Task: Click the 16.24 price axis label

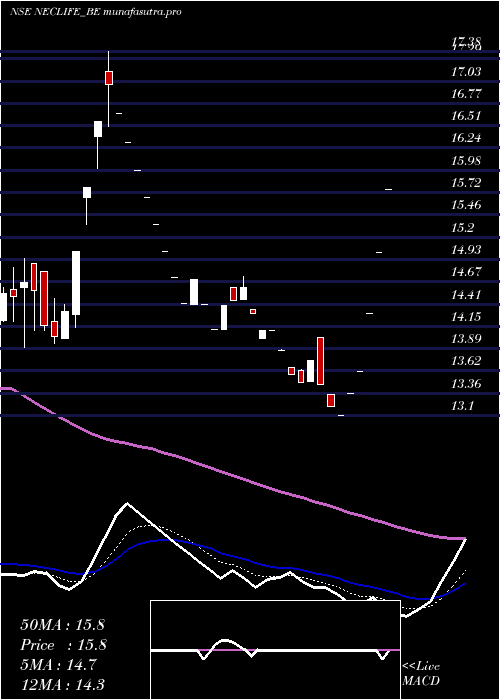Action: click(x=467, y=138)
